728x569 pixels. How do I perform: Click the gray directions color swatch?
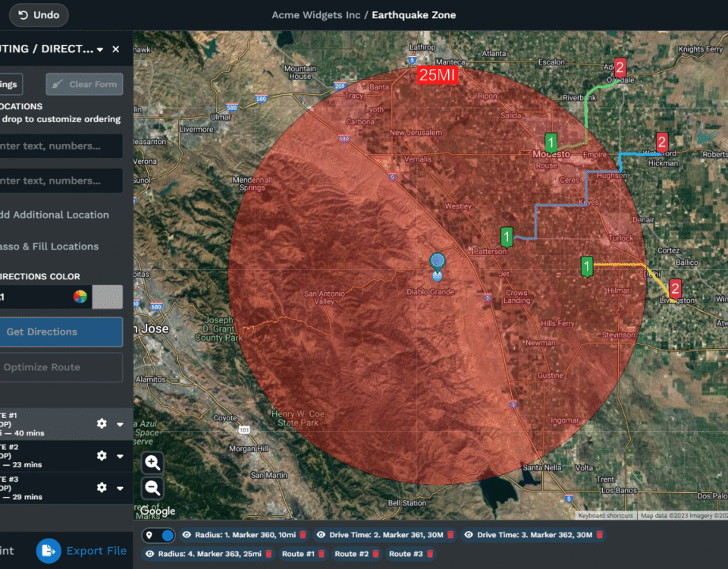coord(107,297)
